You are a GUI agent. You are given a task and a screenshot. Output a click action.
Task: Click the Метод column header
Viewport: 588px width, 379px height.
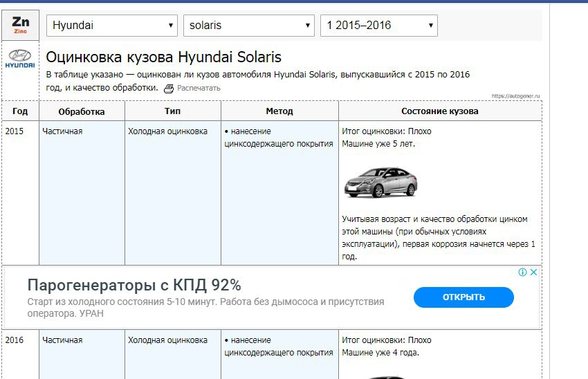[279, 111]
